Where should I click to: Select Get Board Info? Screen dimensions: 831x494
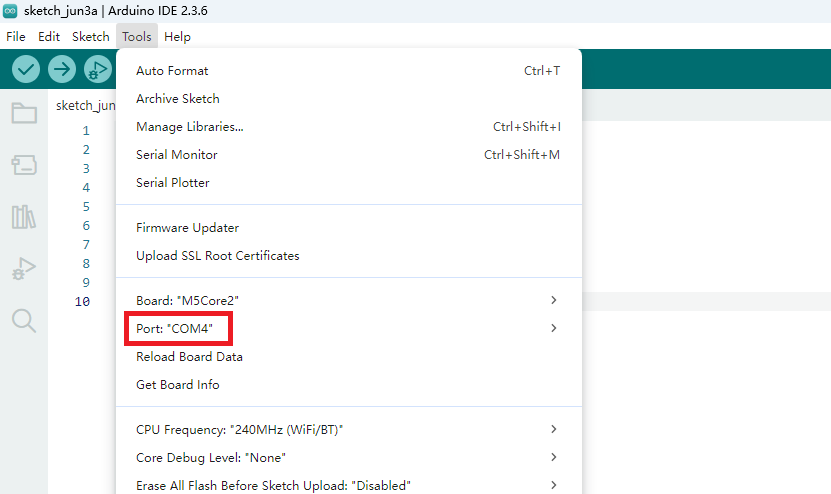[x=349, y=385]
